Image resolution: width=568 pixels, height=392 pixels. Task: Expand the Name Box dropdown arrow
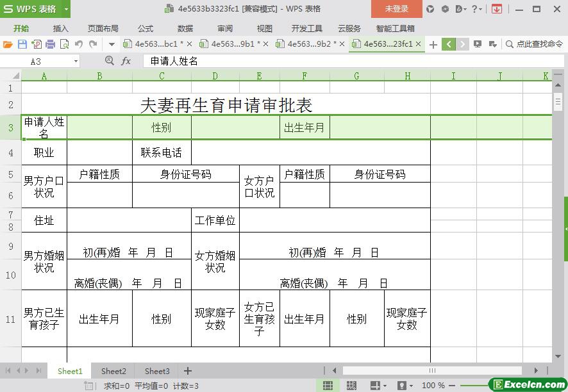pos(76,61)
